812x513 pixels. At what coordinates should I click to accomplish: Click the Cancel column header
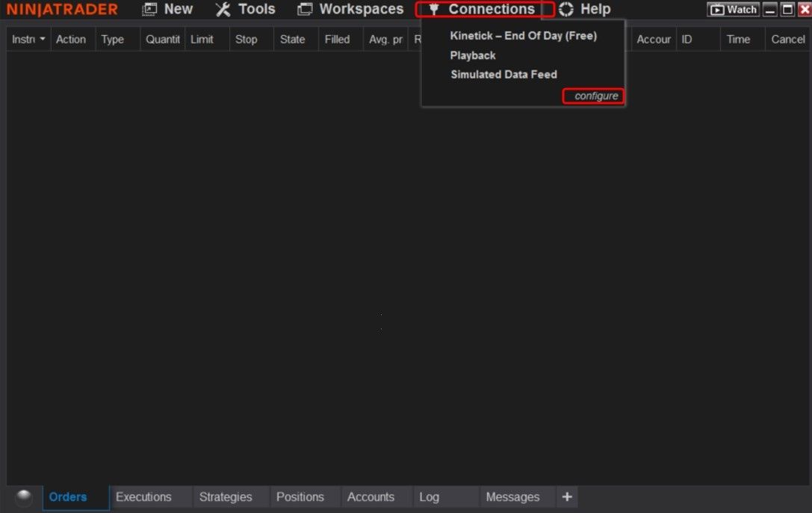pos(787,40)
